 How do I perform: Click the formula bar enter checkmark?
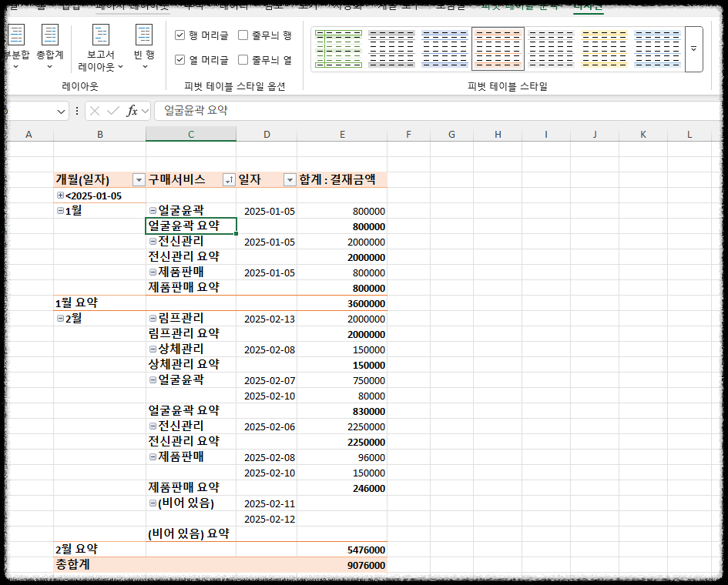pos(112,111)
